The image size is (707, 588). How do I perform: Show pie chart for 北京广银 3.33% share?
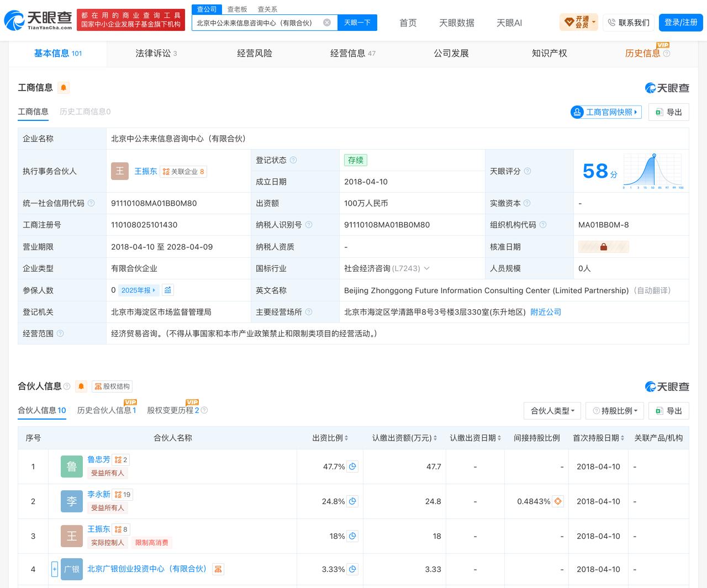(x=352, y=569)
